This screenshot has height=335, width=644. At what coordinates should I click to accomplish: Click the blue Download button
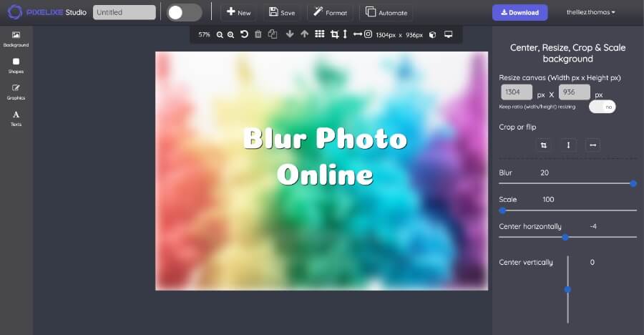coord(519,12)
